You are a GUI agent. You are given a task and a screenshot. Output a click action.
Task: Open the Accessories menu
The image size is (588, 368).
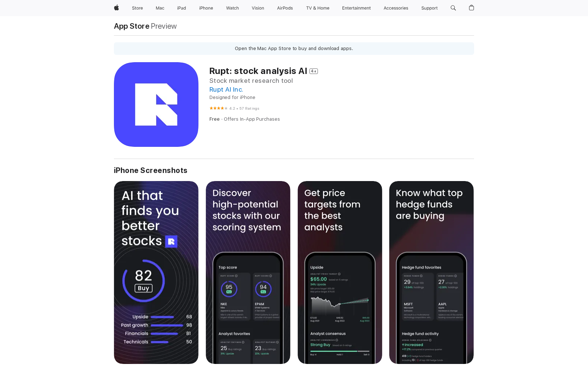[396, 8]
